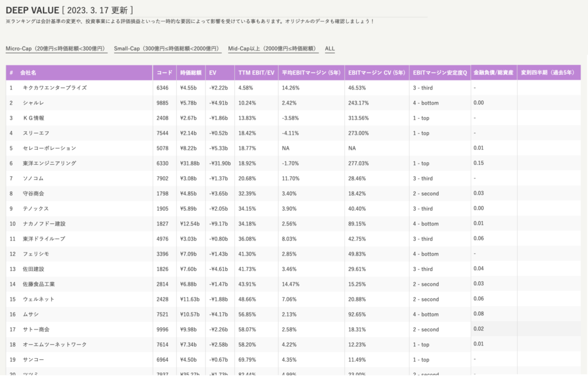
Task: Click stock code 6330
Action: coord(163,164)
